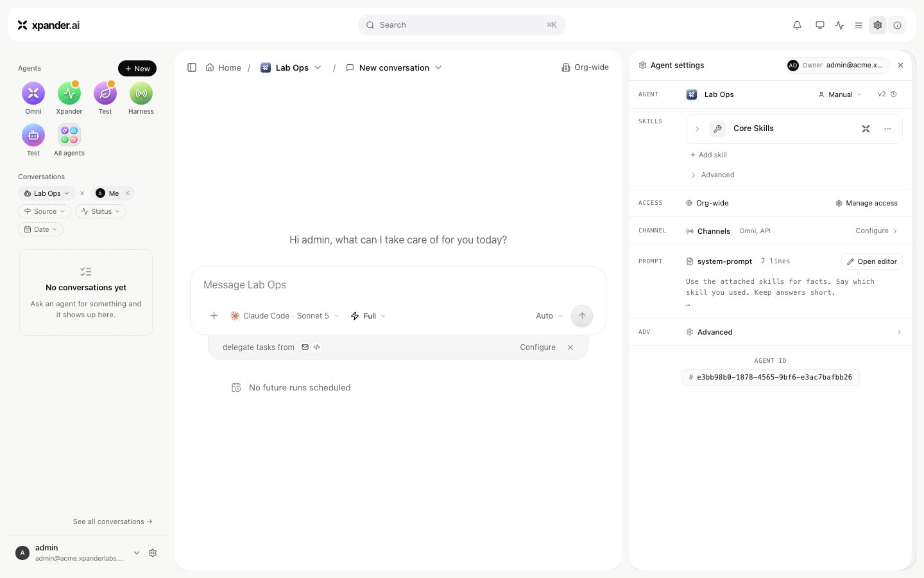Open Lab Ops breadcrumb dropdown
Viewport: 924px width, 578px height.
pyautogui.click(x=318, y=67)
